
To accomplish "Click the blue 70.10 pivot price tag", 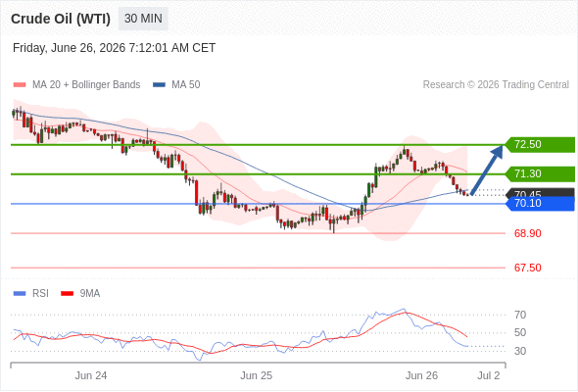I will [x=540, y=204].
